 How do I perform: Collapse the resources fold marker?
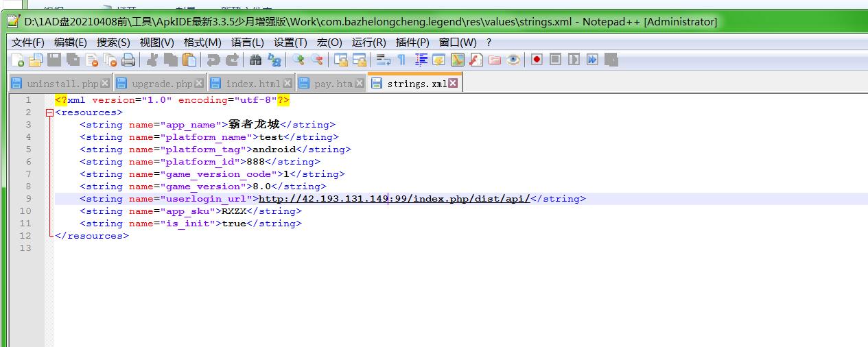[x=49, y=112]
